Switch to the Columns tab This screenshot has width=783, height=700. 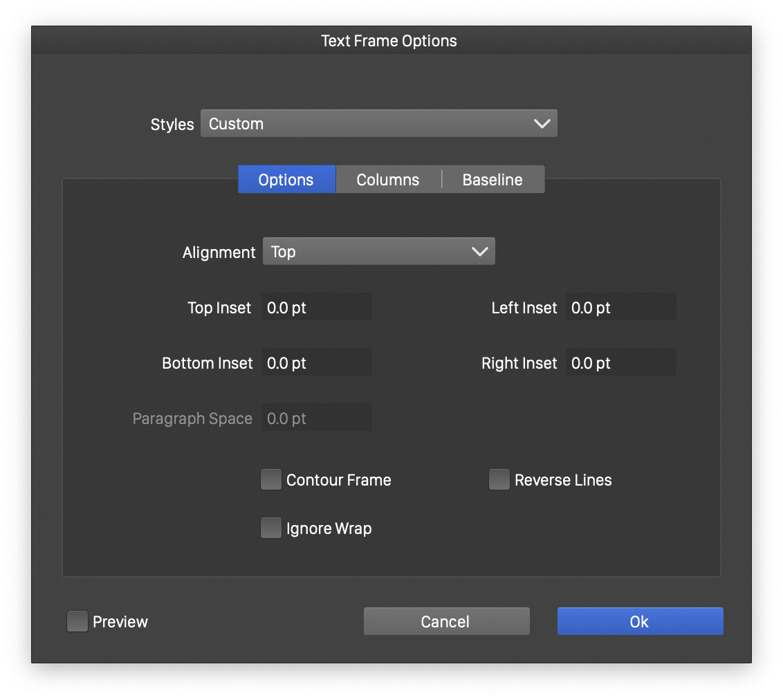pos(388,180)
